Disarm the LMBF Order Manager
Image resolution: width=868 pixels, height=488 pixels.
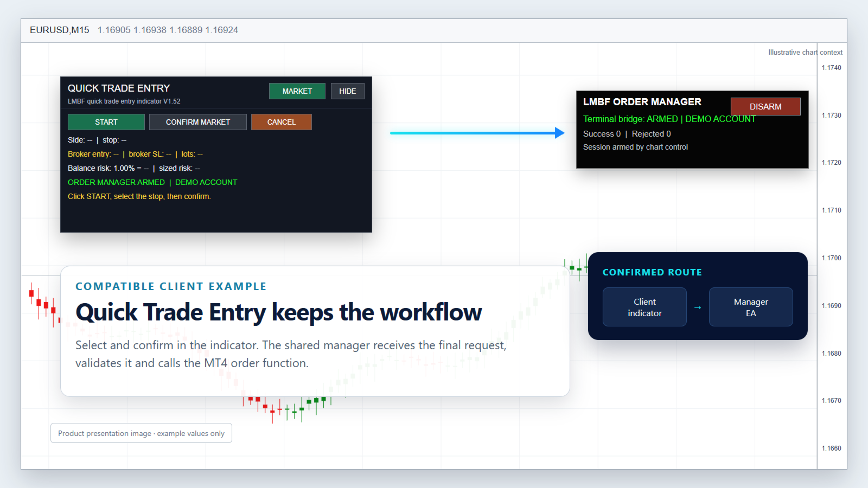765,106
